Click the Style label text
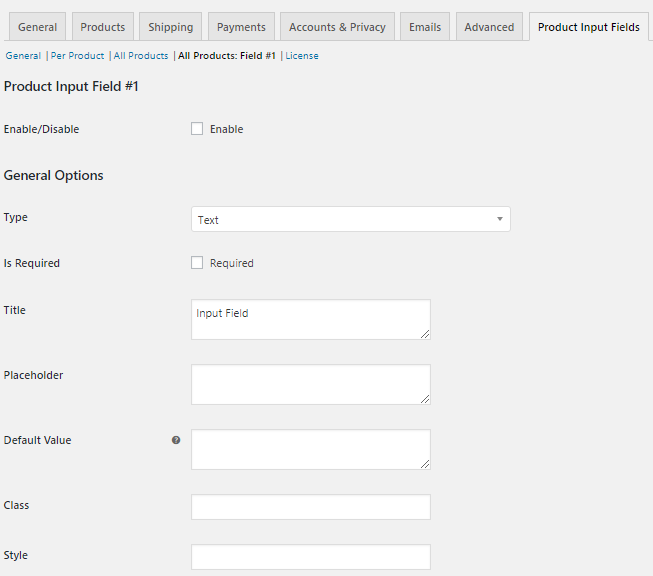This screenshot has height=576, width=653. point(15,555)
